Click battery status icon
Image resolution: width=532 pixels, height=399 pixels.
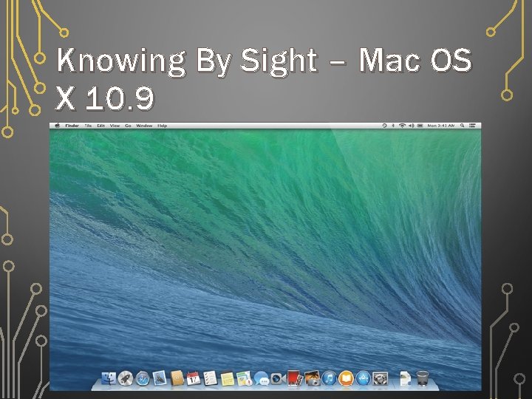(x=420, y=126)
